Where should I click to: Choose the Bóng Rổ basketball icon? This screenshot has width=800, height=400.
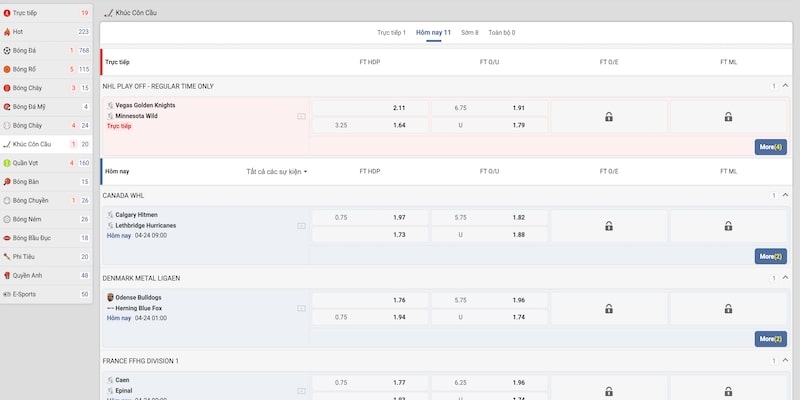(x=7, y=69)
